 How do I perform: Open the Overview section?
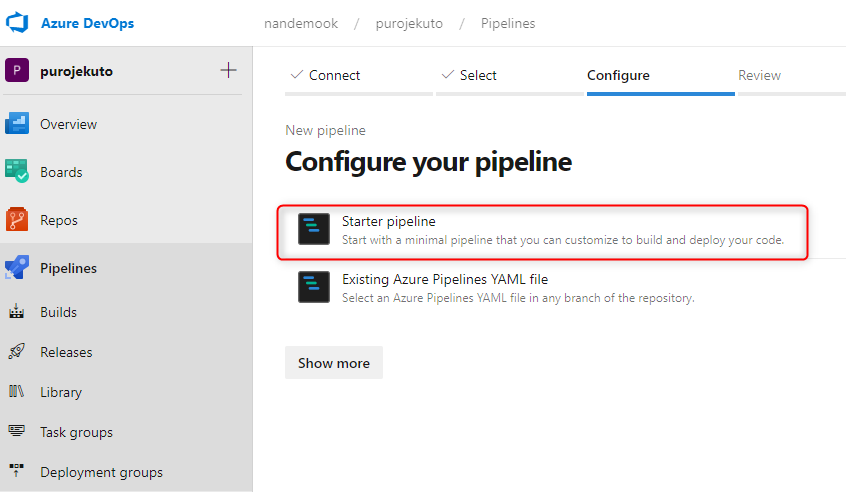click(x=69, y=124)
